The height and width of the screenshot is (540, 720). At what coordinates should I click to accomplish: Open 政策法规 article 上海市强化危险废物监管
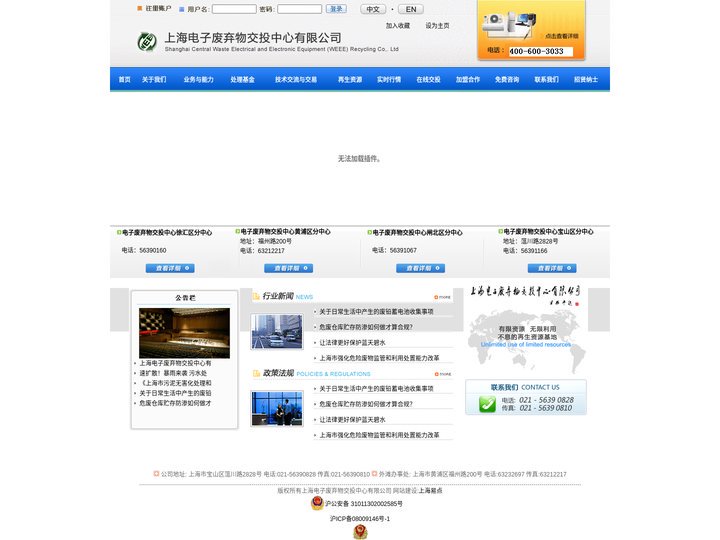[x=379, y=435]
